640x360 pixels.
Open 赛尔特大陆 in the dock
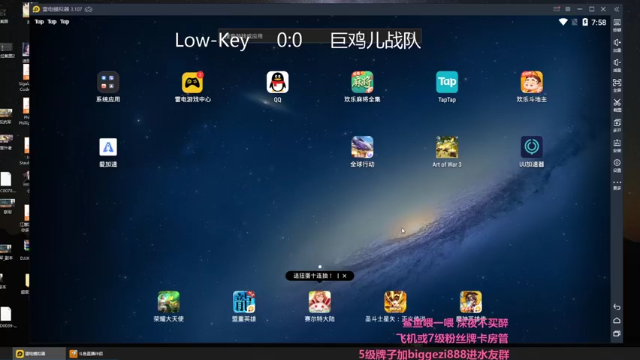click(x=320, y=302)
